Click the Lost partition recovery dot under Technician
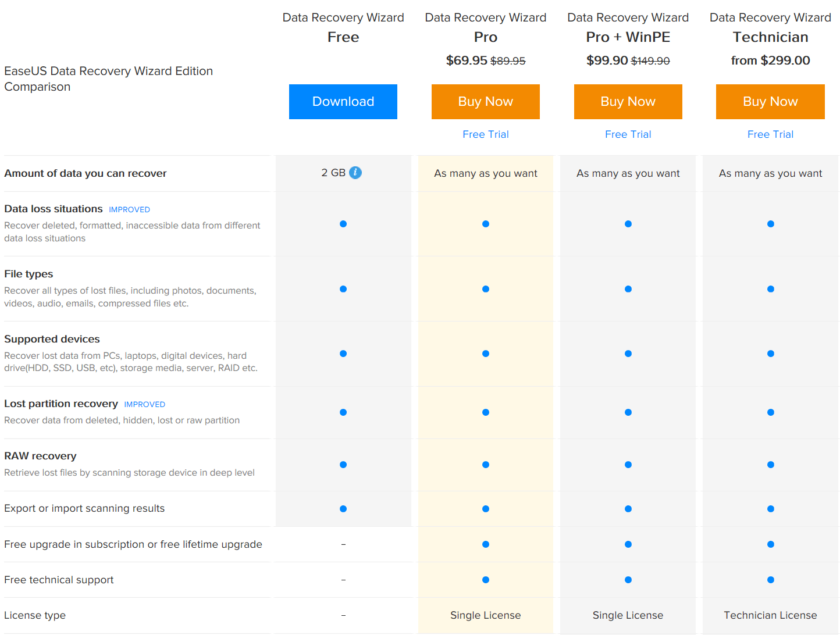Viewport: 840px width, 635px height. click(x=770, y=412)
